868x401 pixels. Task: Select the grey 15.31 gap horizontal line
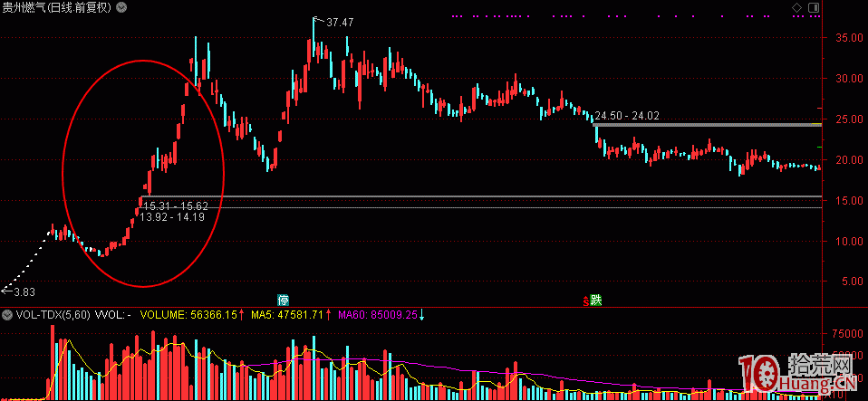482,196
